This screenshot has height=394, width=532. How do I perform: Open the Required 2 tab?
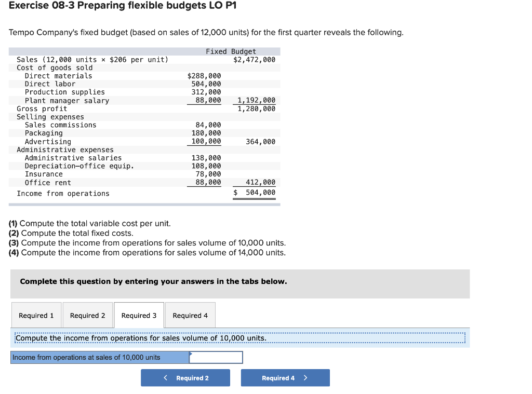click(87, 315)
